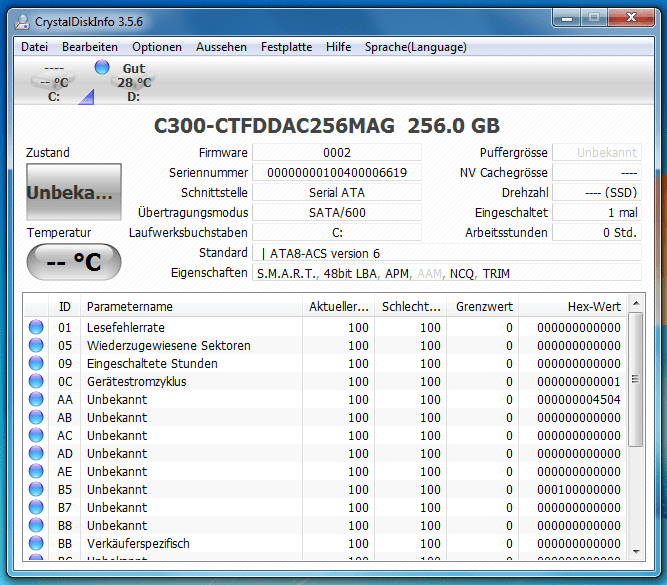Close the CrystalDiskInfo window
Image resolution: width=667 pixels, height=585 pixels.
coord(631,17)
